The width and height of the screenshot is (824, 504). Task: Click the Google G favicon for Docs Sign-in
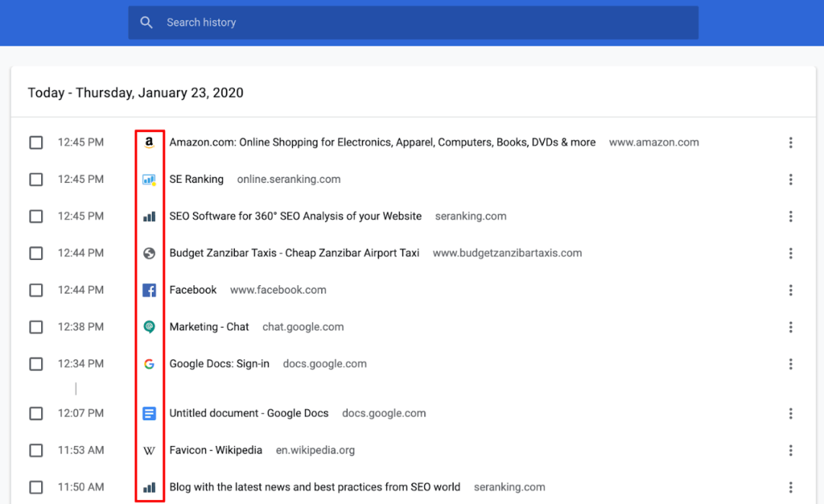[150, 364]
